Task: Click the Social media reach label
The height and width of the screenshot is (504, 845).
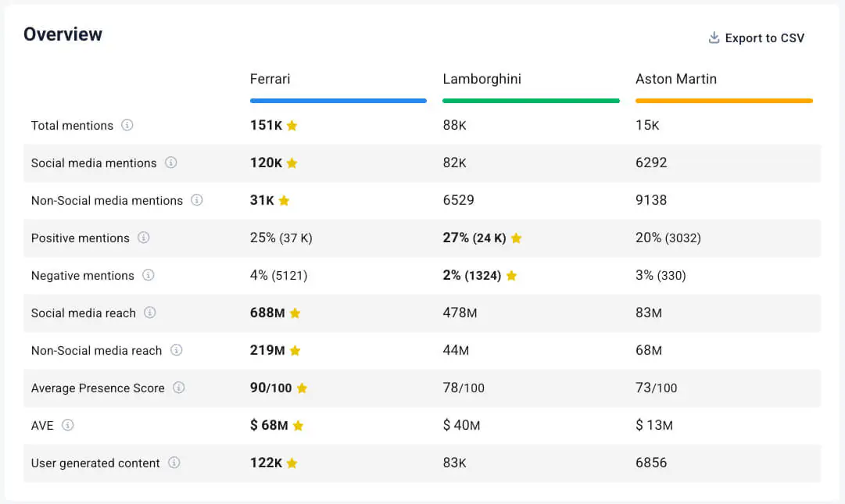Action: tap(84, 313)
